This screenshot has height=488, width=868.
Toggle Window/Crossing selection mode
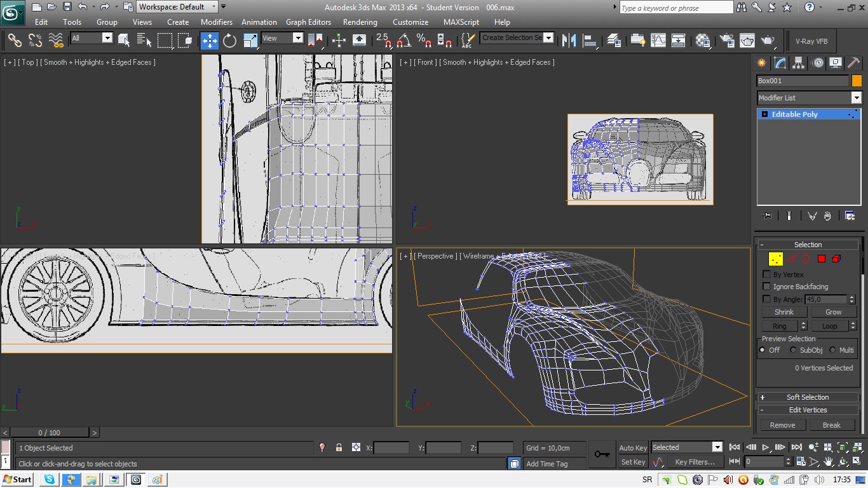186,41
